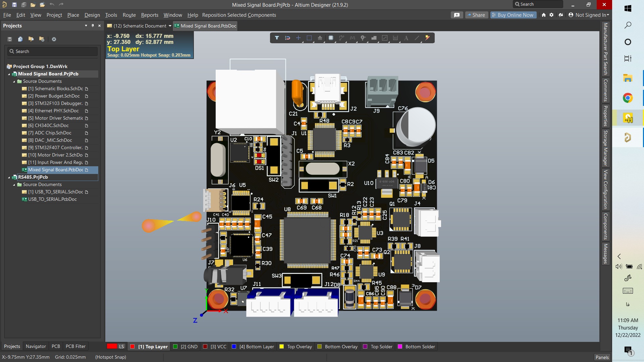Click the feedback comment icon near Share
644x362 pixels.
[x=457, y=15]
